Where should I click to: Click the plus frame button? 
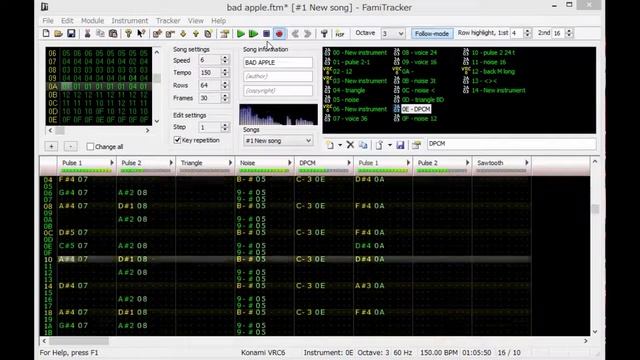tap(51, 147)
